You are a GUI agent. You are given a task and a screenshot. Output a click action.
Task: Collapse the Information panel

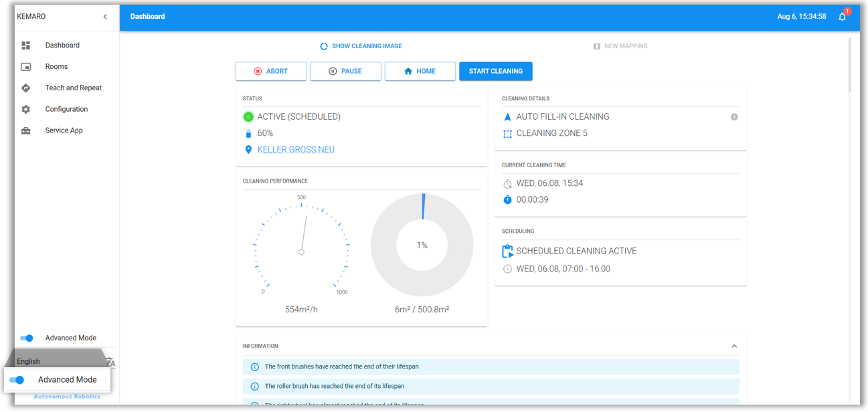(734, 346)
